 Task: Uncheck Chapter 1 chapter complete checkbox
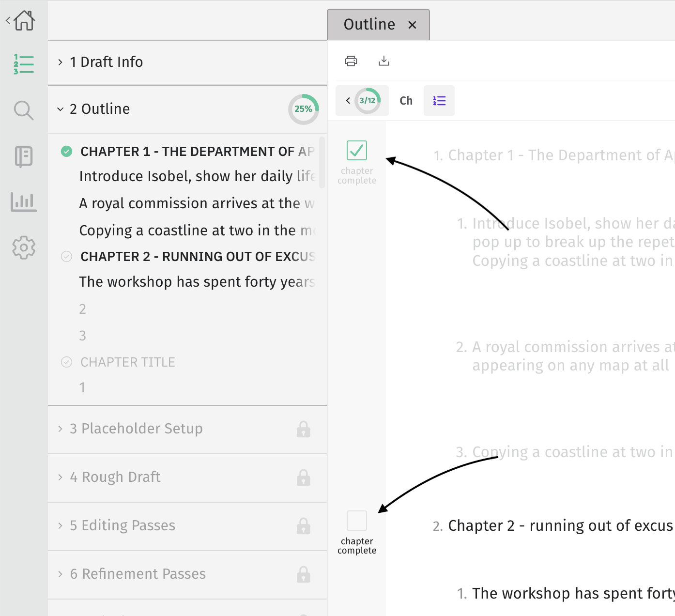[357, 150]
